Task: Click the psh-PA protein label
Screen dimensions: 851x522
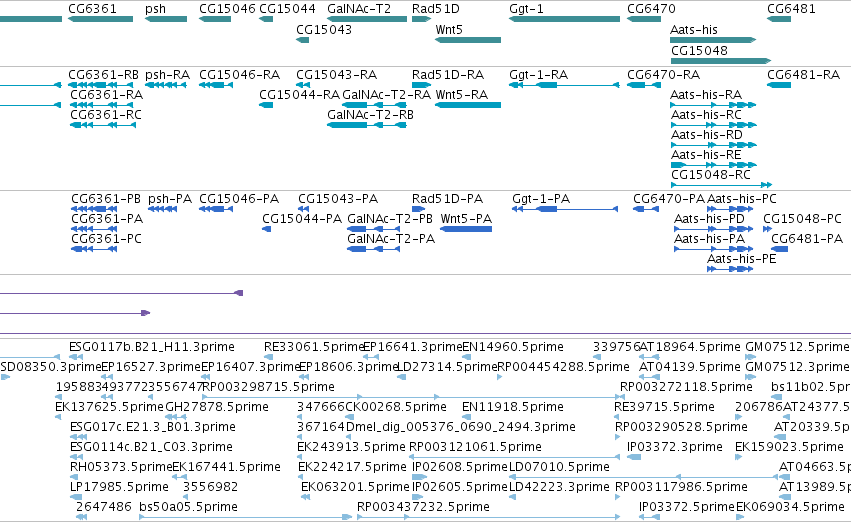Action: tap(170, 199)
